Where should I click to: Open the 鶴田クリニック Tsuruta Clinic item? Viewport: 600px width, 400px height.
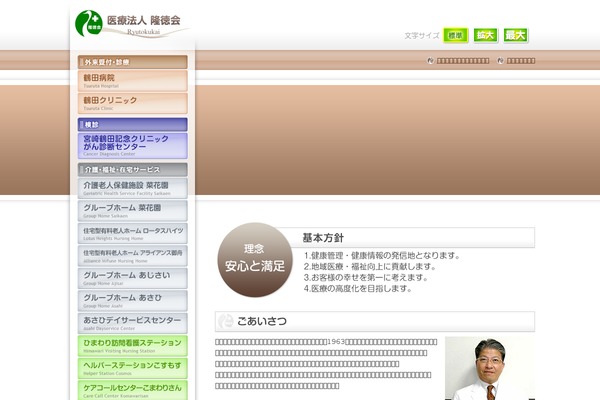coord(132,103)
